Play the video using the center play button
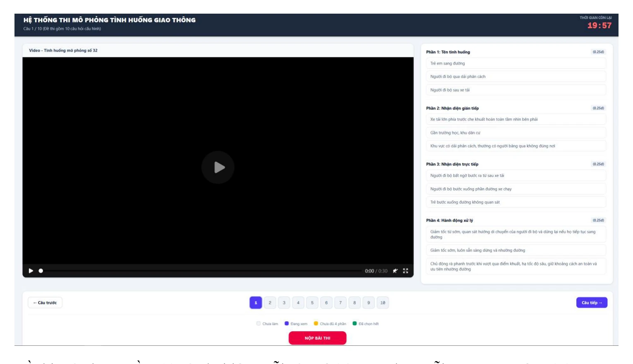The height and width of the screenshot is (364, 633). click(218, 168)
